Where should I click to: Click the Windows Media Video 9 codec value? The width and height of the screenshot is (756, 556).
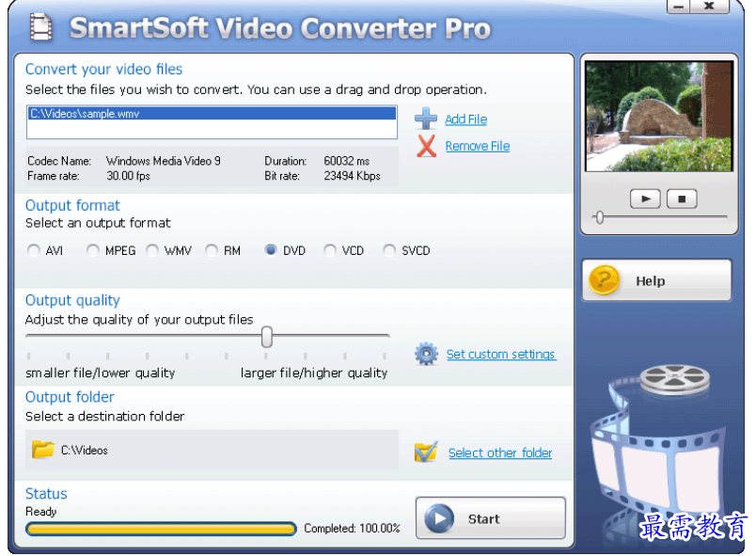coord(164,161)
